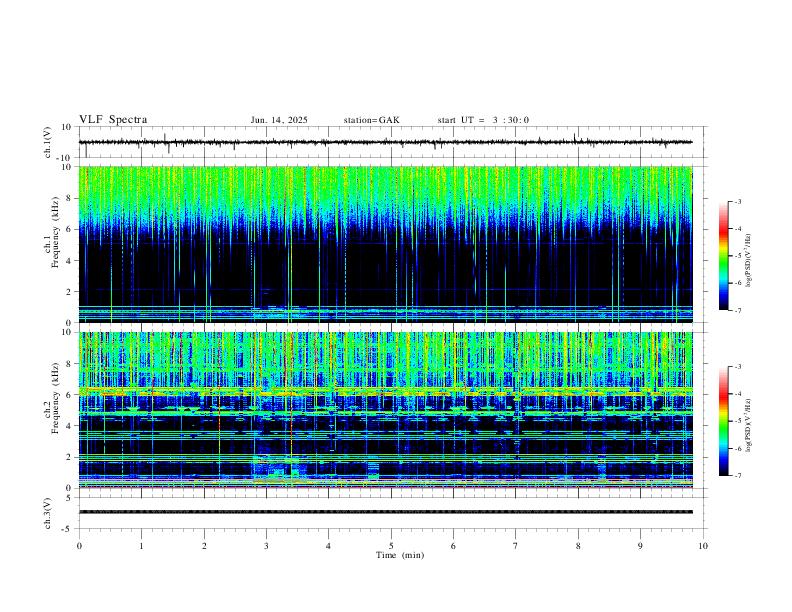Image resolution: width=792 pixels, height=612 pixels.
Task: Click the ch.1 voltage waveform trace
Action: pos(385,142)
